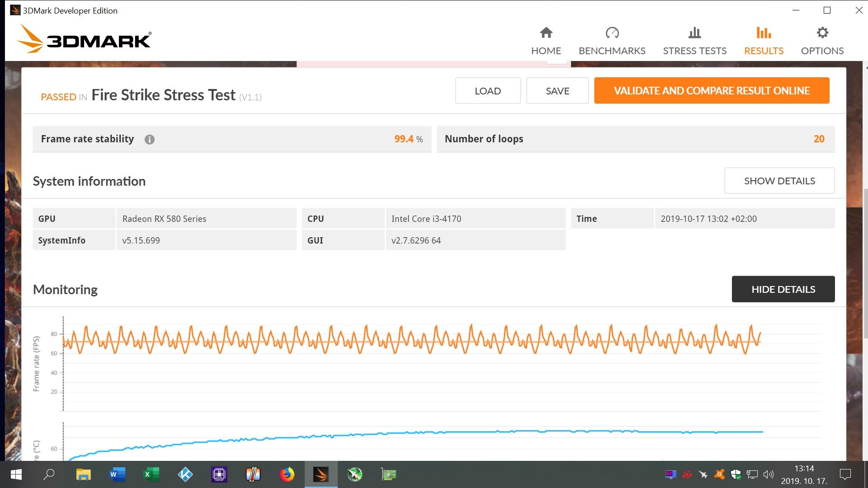Viewport: 868px width, 488px height.
Task: Click the GUI version v2.7.6296 64
Action: point(416,240)
